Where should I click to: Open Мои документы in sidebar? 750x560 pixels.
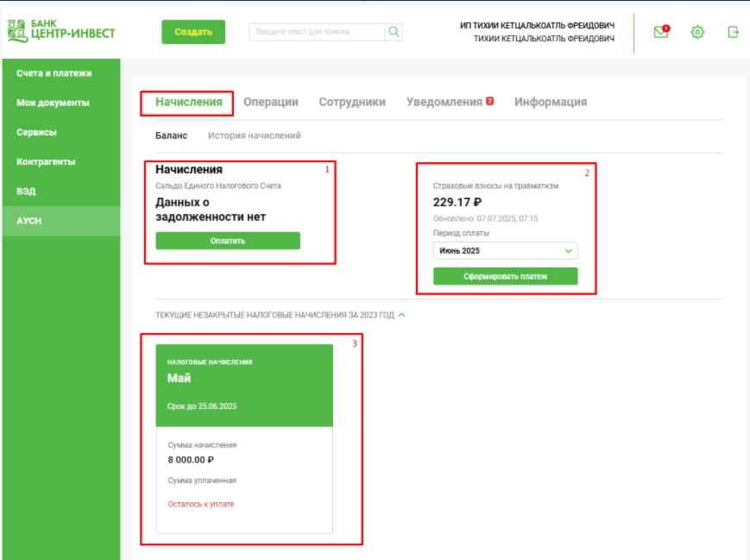pyautogui.click(x=53, y=103)
